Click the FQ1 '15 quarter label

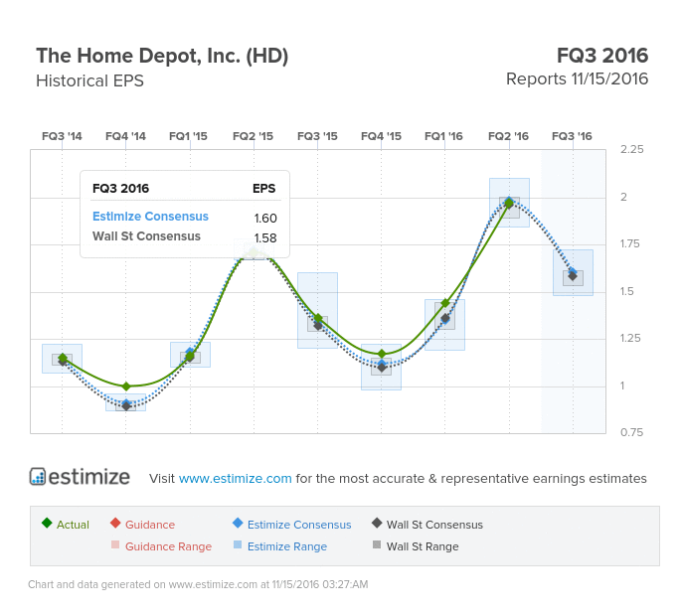pyautogui.click(x=188, y=136)
